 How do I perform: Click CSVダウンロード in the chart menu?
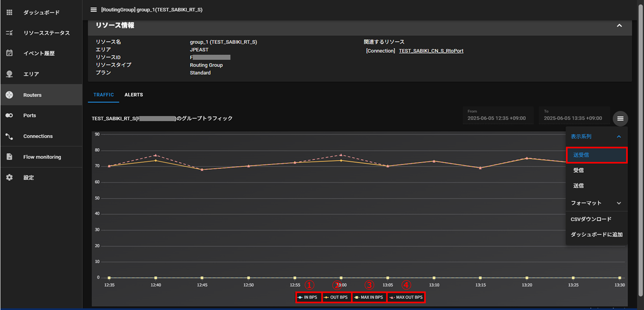click(x=591, y=219)
